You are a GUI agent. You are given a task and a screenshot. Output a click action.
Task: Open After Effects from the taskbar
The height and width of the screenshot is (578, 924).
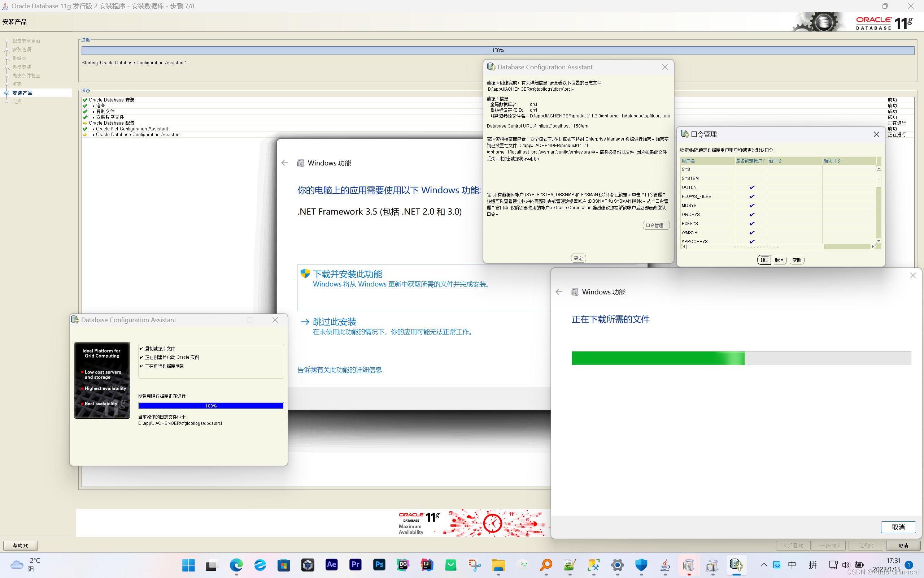(331, 565)
